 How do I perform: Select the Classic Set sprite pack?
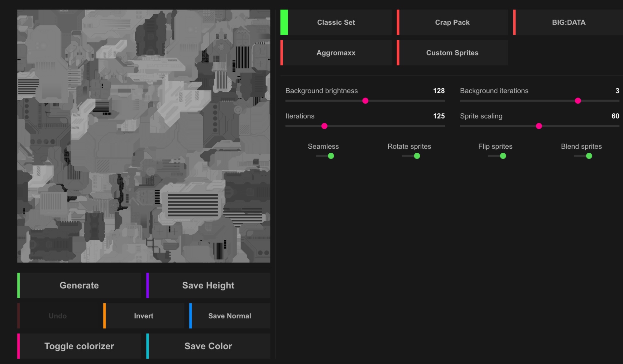coord(336,22)
